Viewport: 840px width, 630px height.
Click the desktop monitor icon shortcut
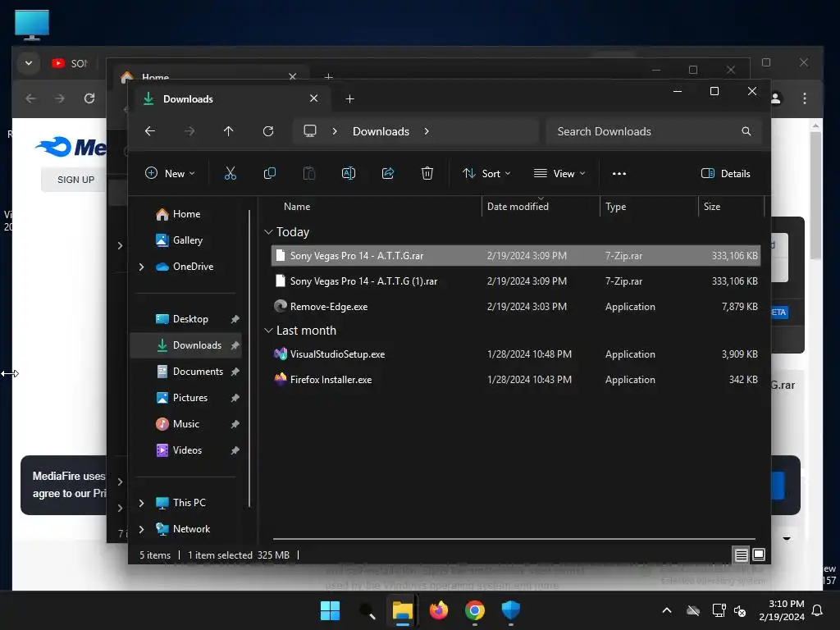32,25
